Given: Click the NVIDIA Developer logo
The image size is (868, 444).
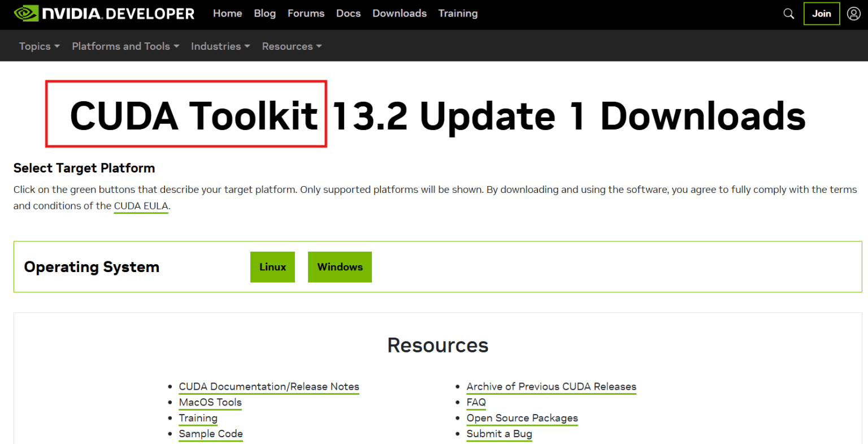Looking at the screenshot, I should tap(104, 14).
